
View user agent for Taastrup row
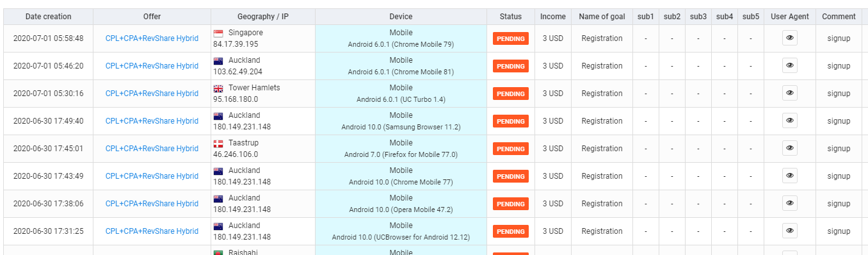[x=790, y=149]
